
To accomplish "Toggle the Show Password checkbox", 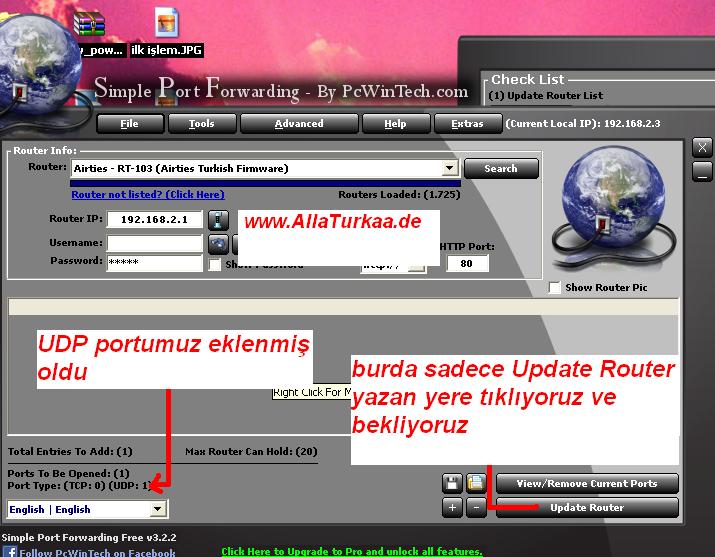I will click(215, 265).
